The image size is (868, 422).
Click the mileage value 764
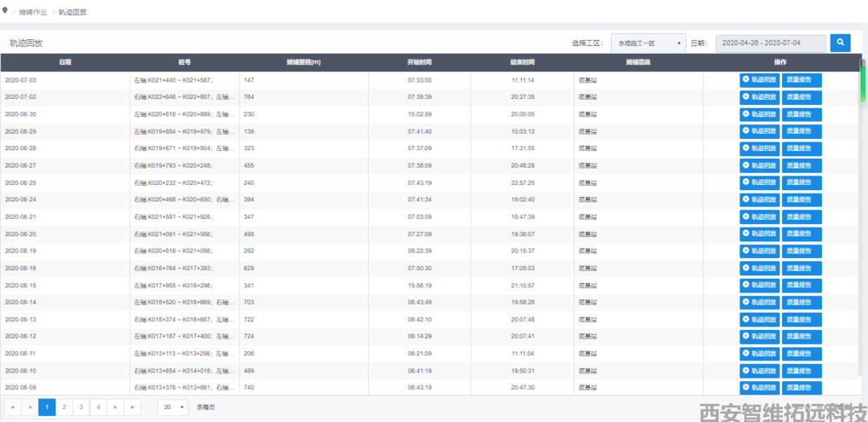point(248,97)
